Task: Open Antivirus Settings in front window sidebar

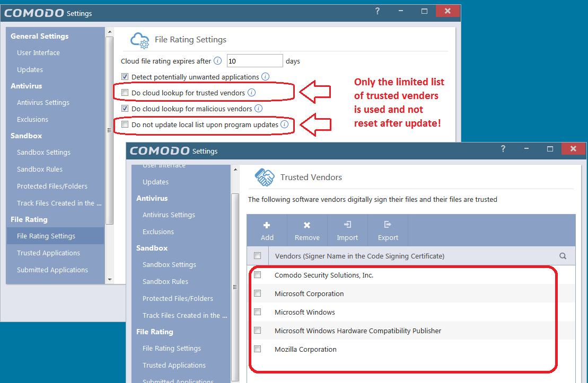Action: pos(169,215)
